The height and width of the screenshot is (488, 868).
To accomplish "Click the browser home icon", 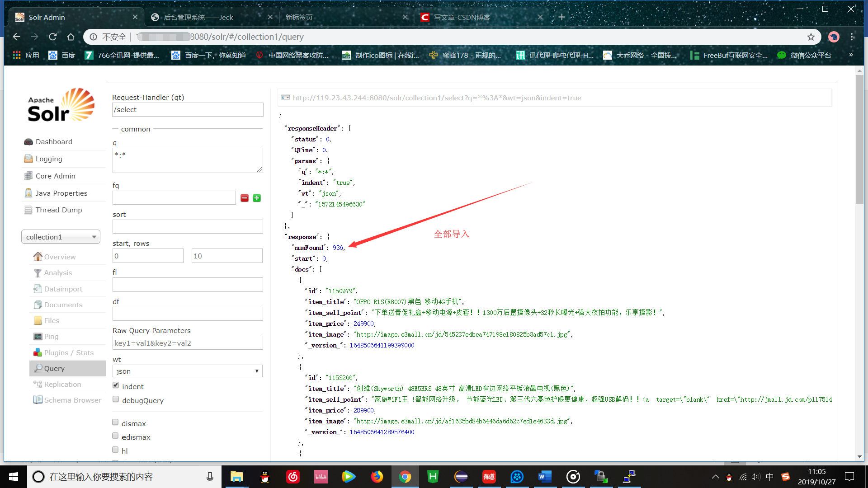I will pyautogui.click(x=71, y=37).
